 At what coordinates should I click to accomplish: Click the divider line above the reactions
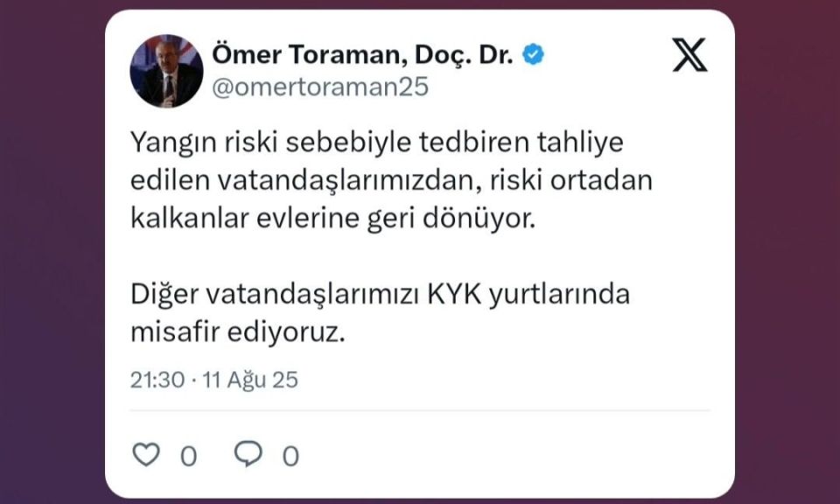pos(420,410)
